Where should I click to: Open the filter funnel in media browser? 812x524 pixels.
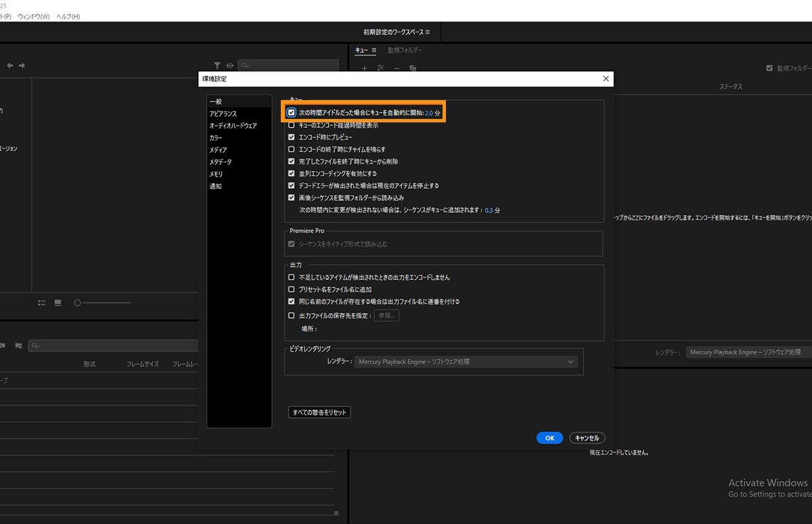217,66
